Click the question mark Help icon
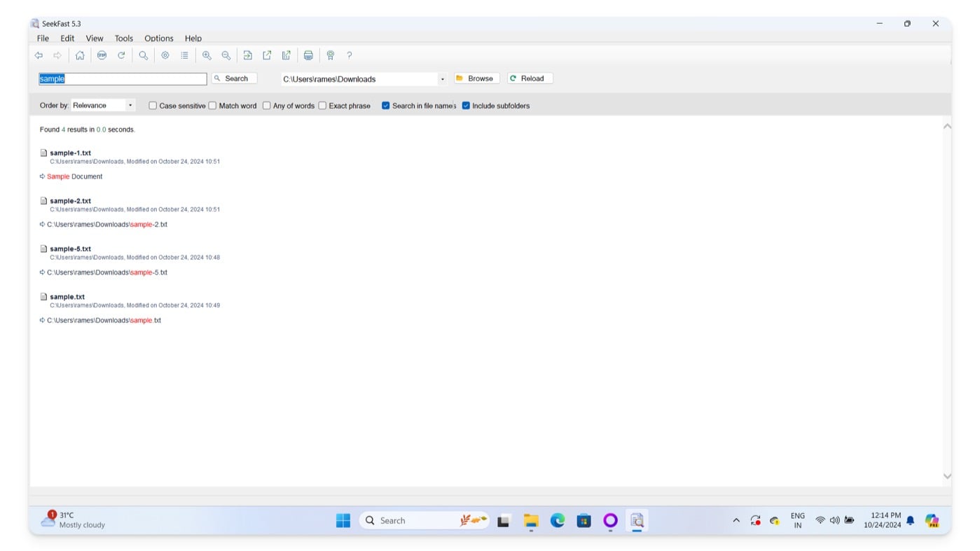 [x=350, y=55]
